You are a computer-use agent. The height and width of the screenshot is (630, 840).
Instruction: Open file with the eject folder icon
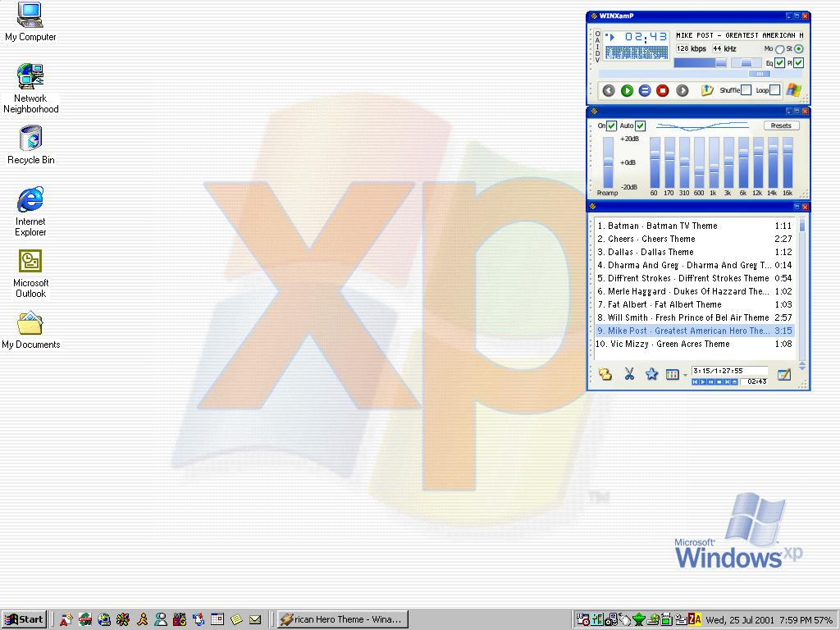pos(706,90)
